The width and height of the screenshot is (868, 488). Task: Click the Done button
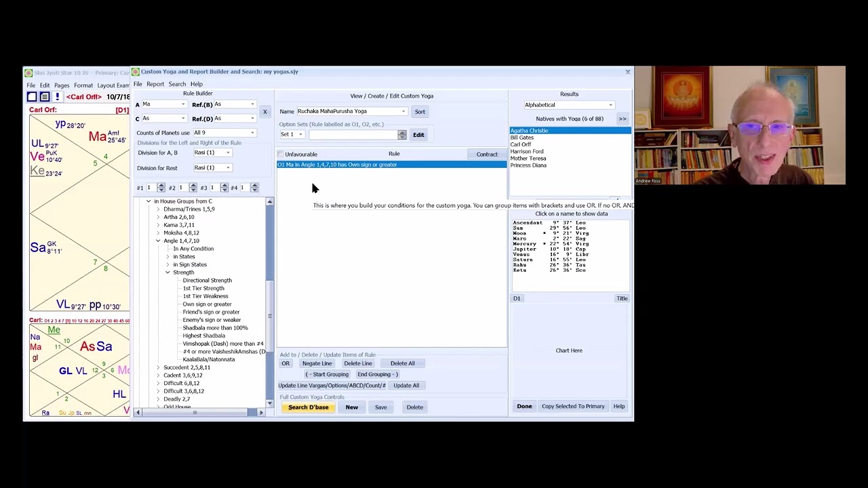pos(524,407)
